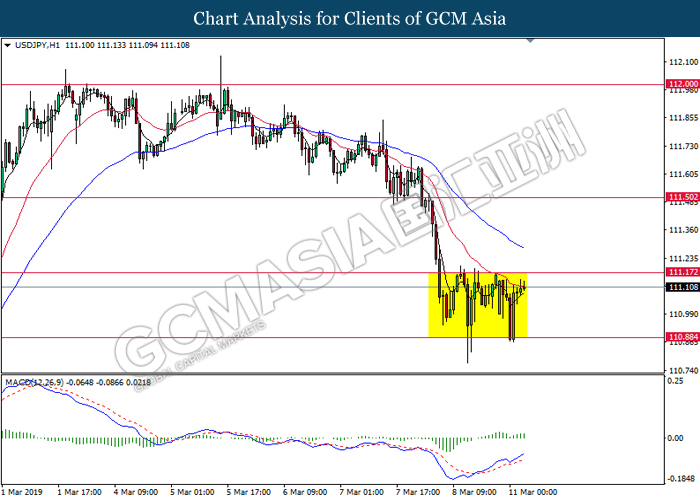
Task: Click the 11 Mar 00:00 time axis label
Action: tap(533, 492)
